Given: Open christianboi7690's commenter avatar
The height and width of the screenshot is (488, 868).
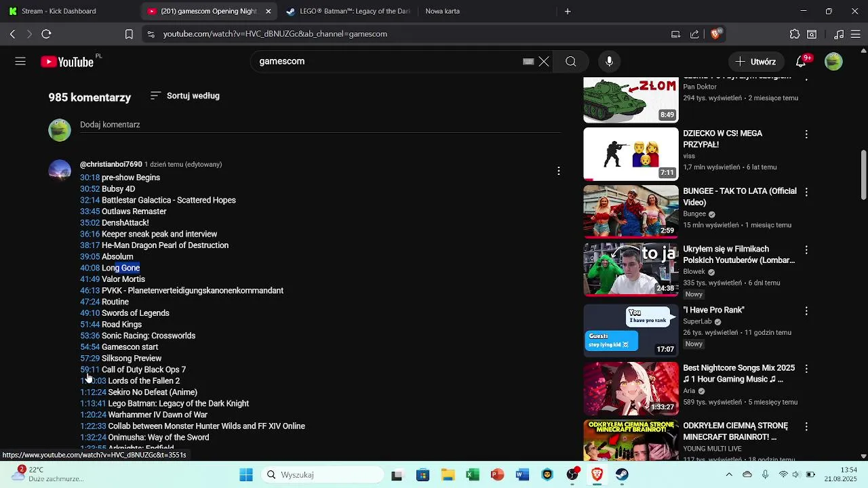Looking at the screenshot, I should click(60, 171).
